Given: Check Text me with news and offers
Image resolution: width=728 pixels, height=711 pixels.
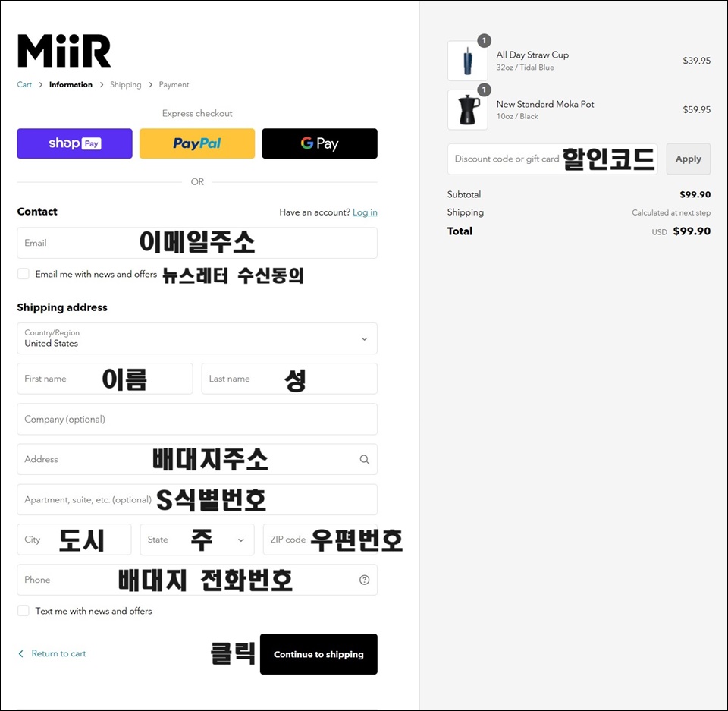Looking at the screenshot, I should coord(24,611).
